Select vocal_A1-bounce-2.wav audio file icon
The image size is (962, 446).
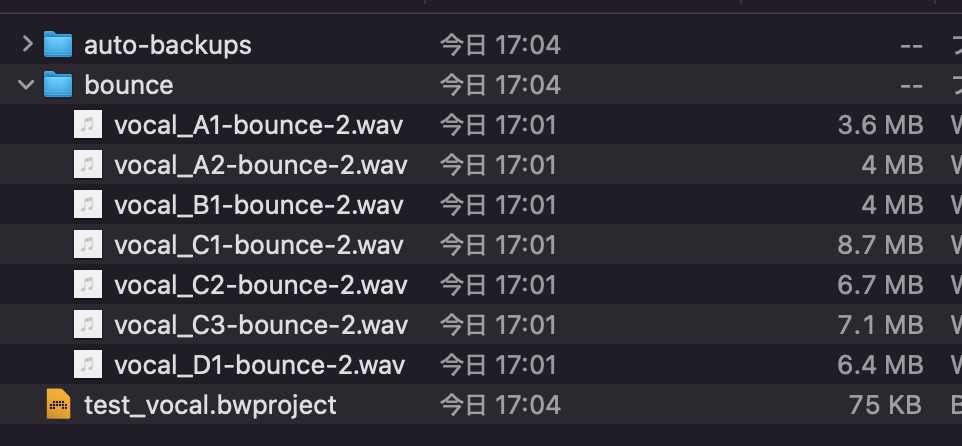[88, 125]
